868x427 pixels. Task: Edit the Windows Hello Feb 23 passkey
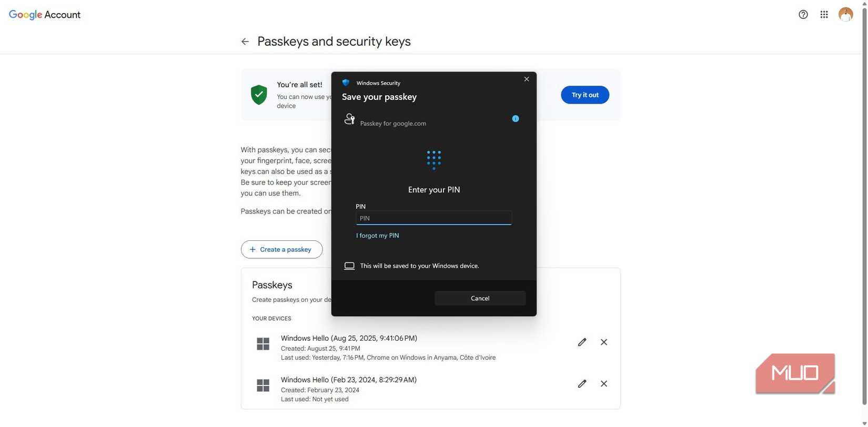(582, 384)
